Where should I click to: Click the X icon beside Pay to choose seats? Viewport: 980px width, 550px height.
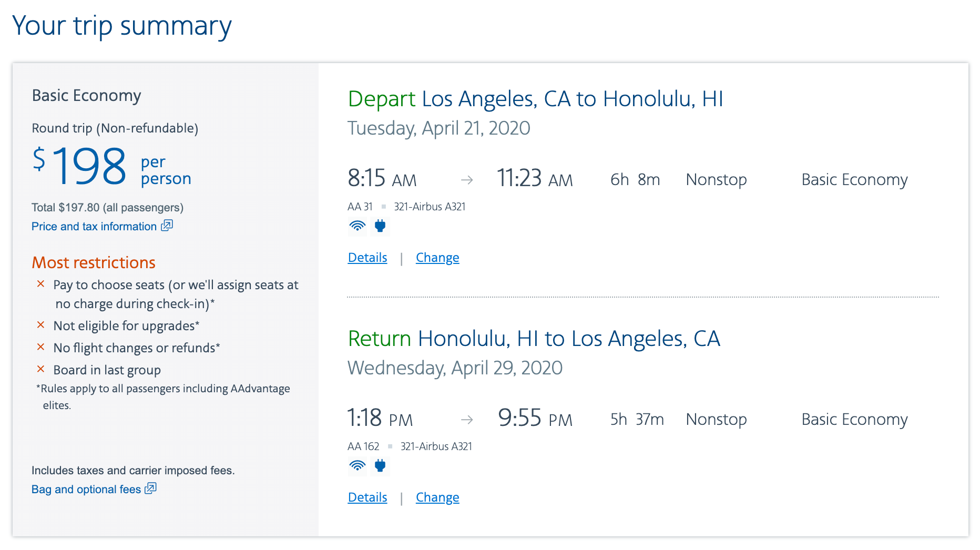pos(41,284)
